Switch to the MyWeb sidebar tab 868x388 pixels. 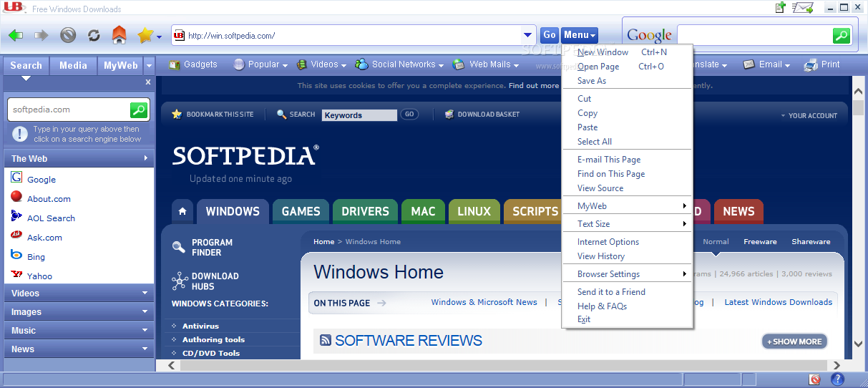coord(120,65)
